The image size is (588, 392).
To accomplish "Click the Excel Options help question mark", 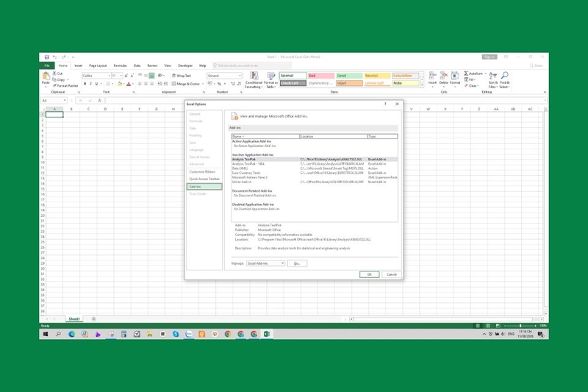I will (385, 104).
